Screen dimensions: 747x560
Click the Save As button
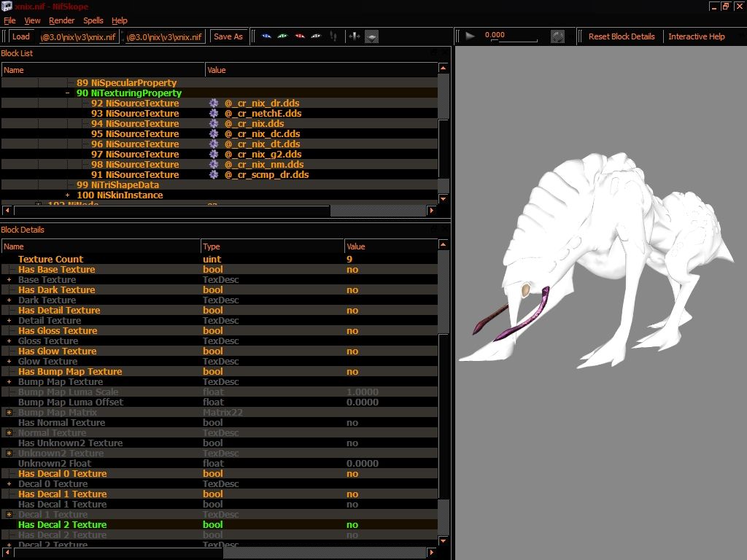tap(228, 36)
